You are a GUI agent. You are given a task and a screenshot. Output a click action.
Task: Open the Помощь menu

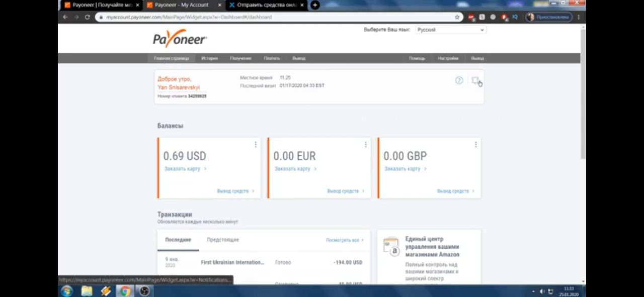tap(417, 58)
